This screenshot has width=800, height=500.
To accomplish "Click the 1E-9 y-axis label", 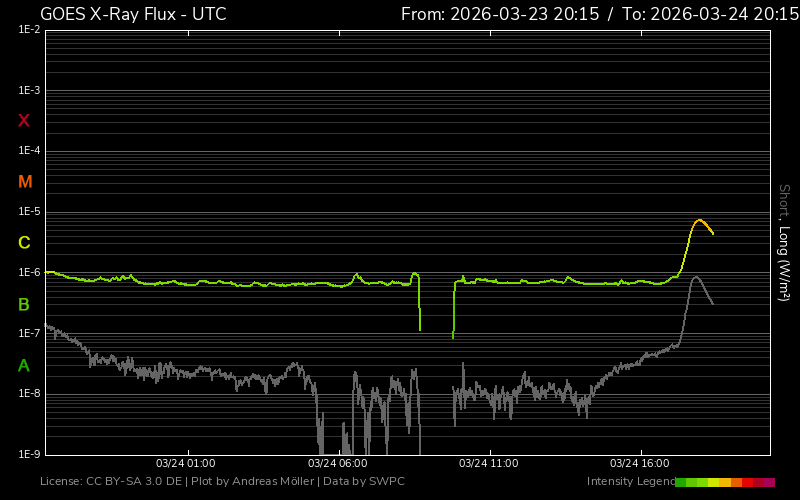I will coord(28,454).
